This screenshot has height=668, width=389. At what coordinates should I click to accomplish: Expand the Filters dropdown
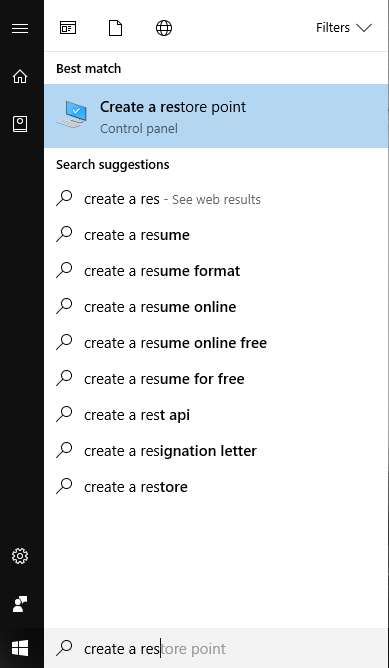click(344, 28)
